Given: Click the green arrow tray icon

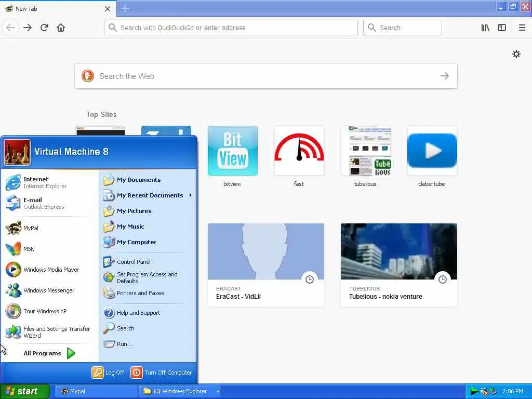Looking at the screenshot, I should point(474,391).
